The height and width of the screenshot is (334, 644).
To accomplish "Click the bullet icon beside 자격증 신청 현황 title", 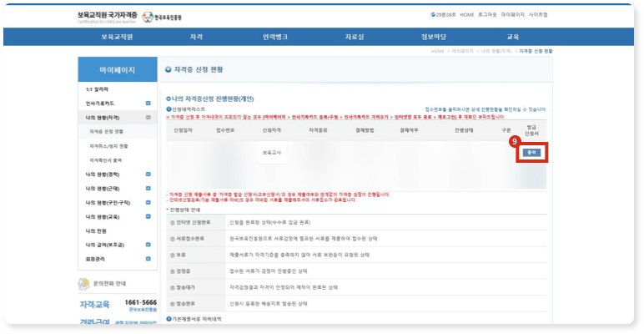I will 168,69.
